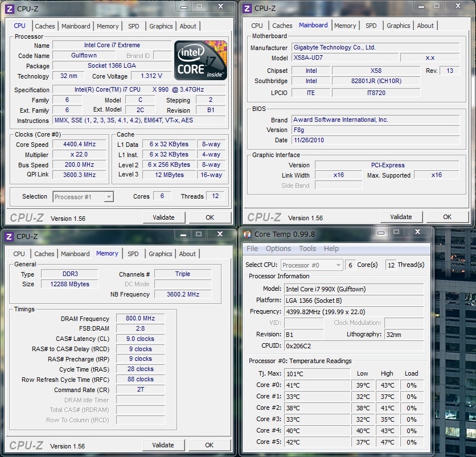
Task: Open the Tools menu in Core Temp
Action: coord(307,249)
